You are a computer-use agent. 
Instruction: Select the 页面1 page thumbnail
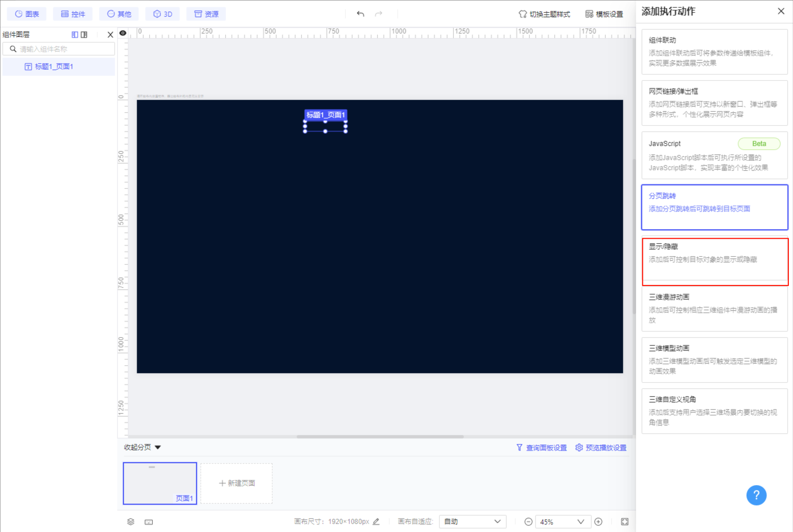tap(160, 483)
